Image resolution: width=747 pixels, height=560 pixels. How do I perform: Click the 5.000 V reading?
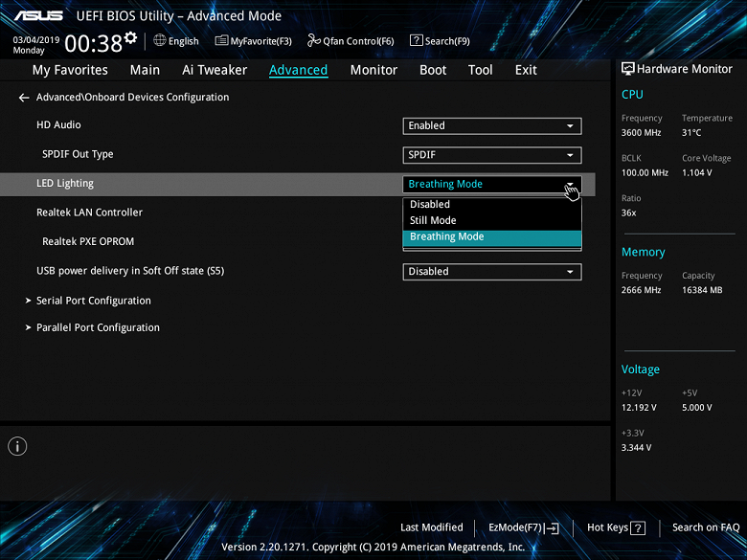(x=696, y=408)
